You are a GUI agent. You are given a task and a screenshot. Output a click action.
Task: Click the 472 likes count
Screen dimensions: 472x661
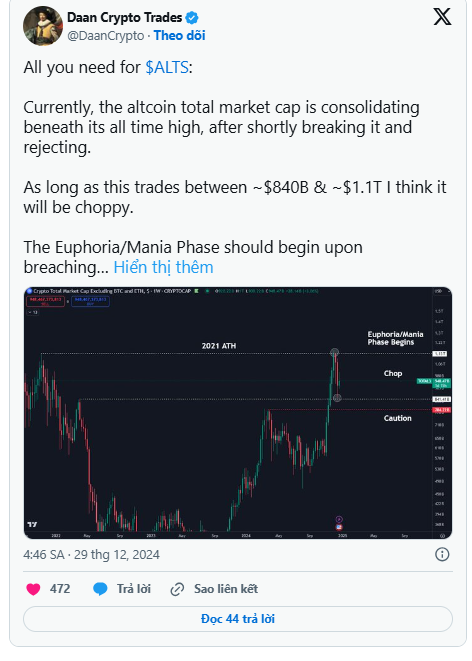60,589
